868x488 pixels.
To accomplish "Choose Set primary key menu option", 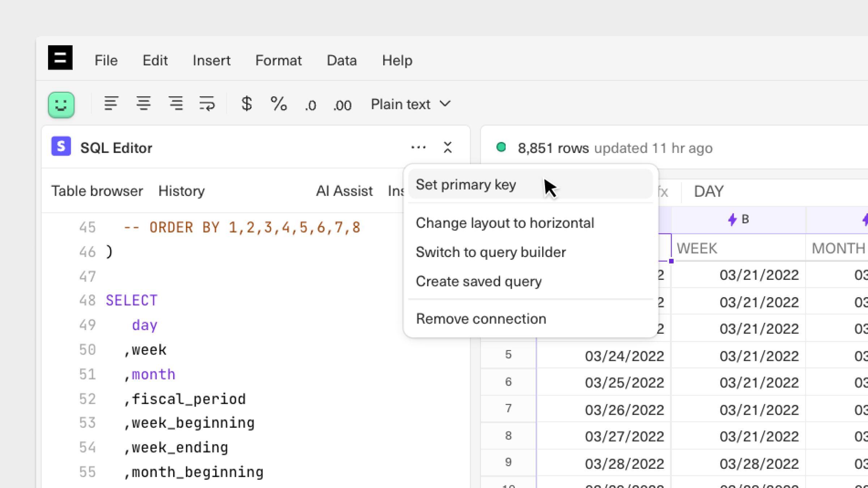I will click(x=466, y=185).
